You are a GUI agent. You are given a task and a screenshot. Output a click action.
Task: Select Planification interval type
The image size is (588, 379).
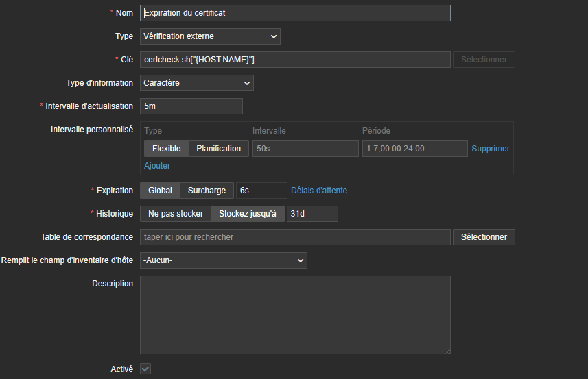(x=218, y=149)
